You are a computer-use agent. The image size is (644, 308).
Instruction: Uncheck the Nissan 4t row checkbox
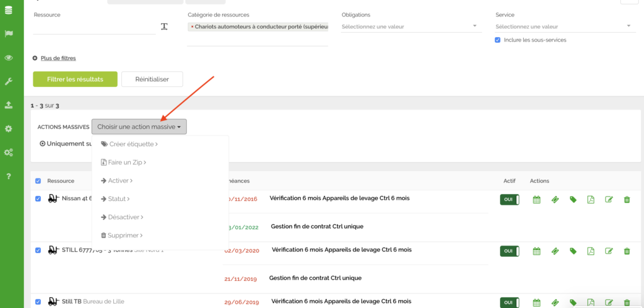(x=38, y=199)
